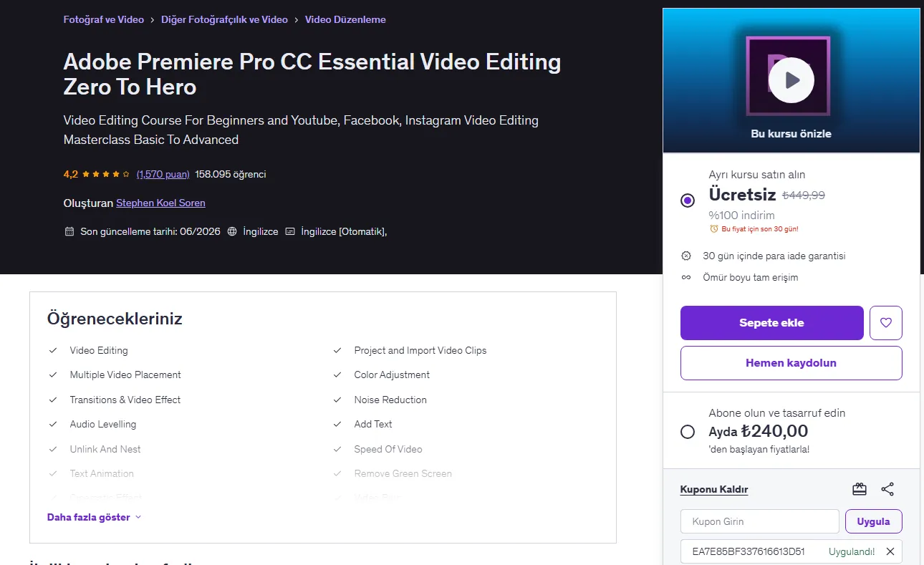Image resolution: width=924 pixels, height=565 pixels.
Task: Open the 'Fotoğraf ve Video' breadcrumb
Action: pyautogui.click(x=104, y=19)
